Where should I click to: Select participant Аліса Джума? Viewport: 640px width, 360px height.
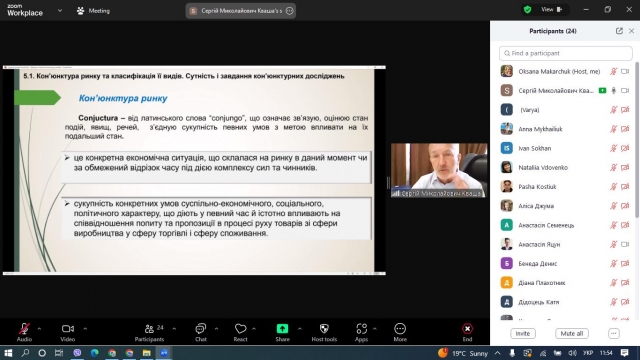click(565, 206)
